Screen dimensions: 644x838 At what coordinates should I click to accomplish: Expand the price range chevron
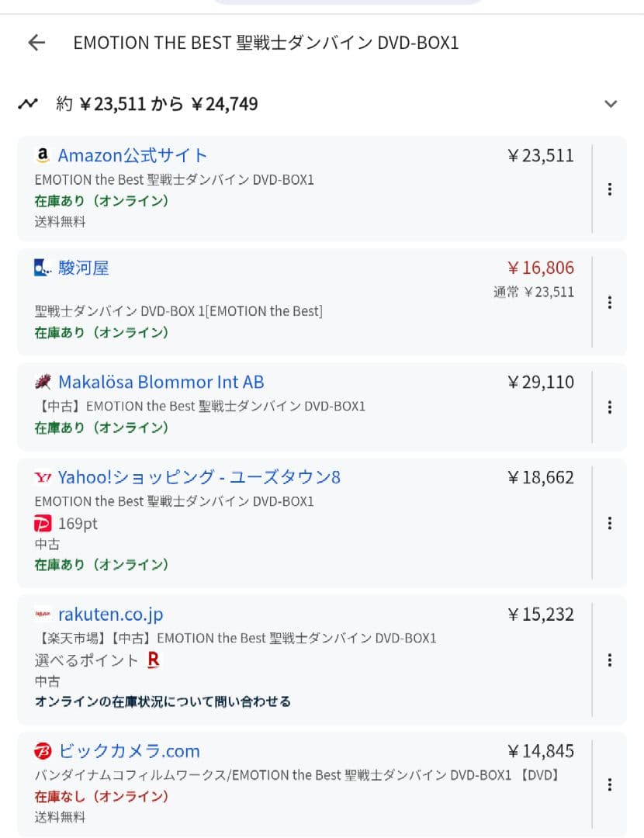[611, 104]
